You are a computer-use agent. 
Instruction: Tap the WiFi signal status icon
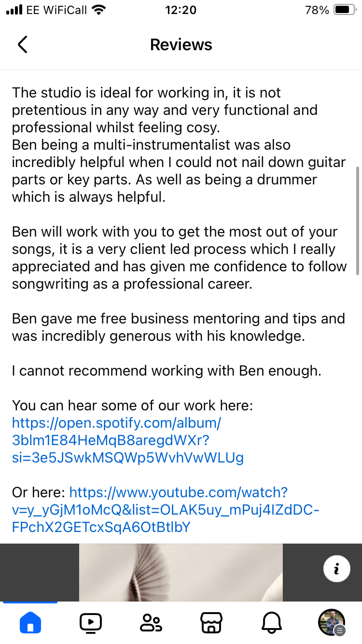99,10
